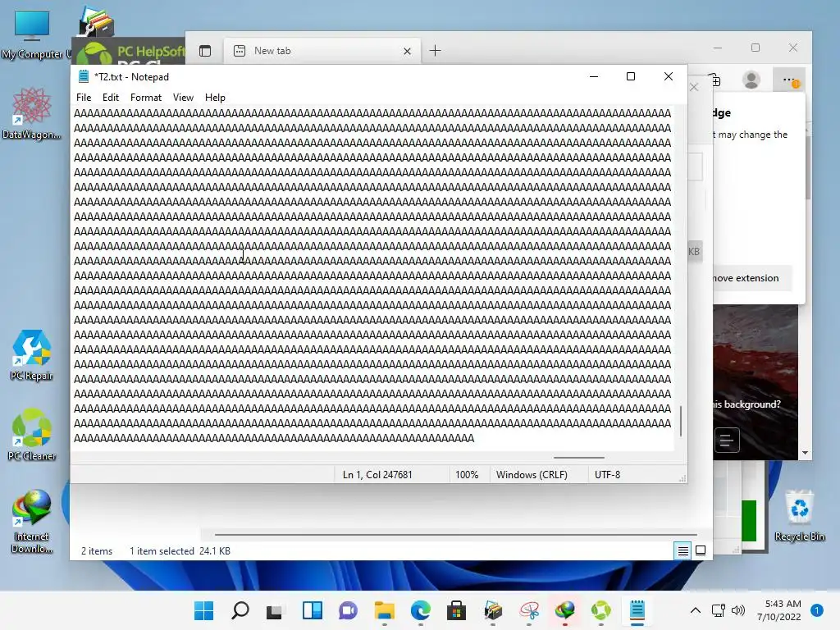The image size is (840, 630).
Task: Open DataWagon desktop shortcut
Action: coord(31,113)
